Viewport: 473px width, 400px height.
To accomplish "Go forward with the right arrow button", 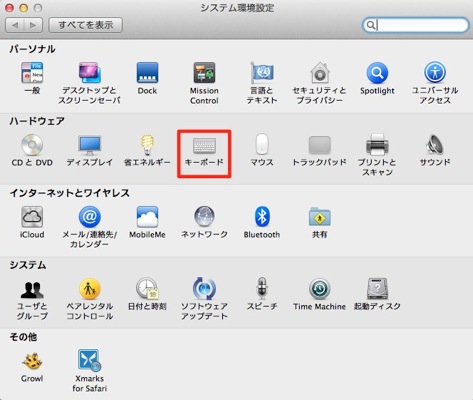I will point(33,25).
